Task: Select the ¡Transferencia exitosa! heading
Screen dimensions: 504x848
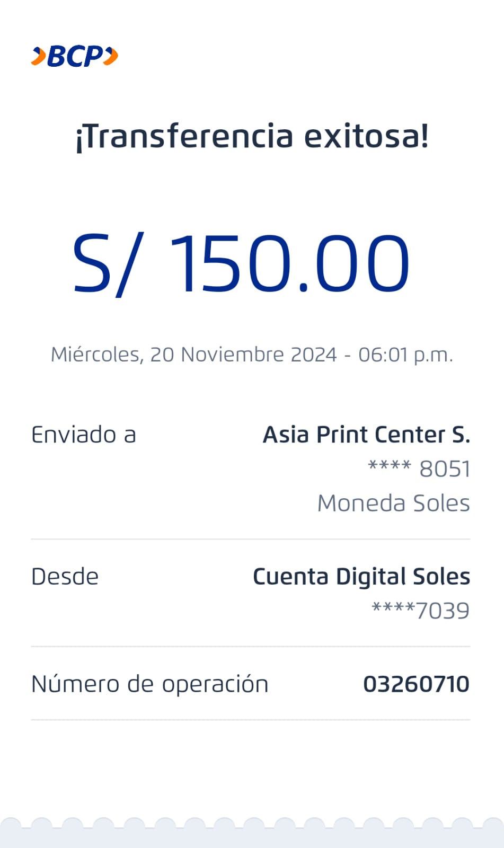Action: (252, 136)
